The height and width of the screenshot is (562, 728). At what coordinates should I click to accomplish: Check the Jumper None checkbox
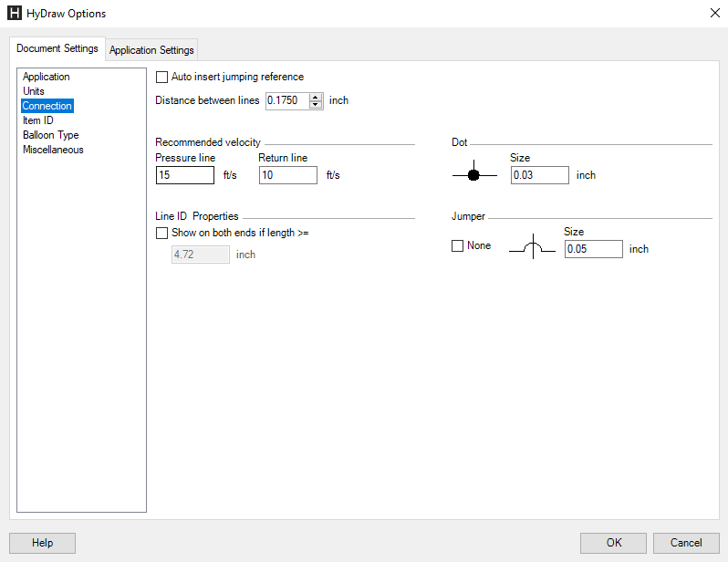click(x=457, y=245)
